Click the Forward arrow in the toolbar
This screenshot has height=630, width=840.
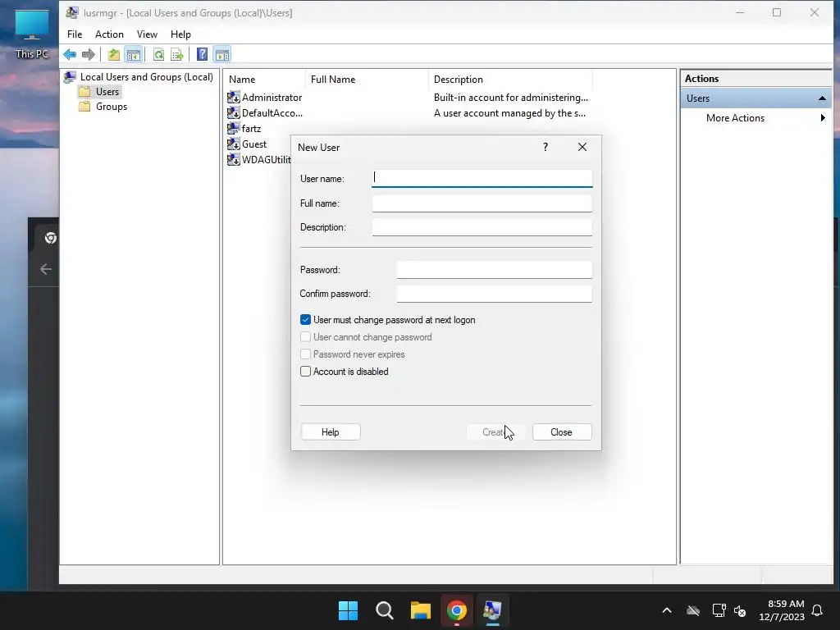[89, 54]
